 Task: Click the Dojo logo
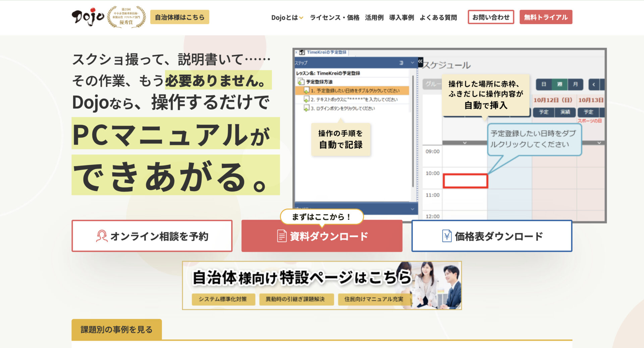(x=88, y=17)
